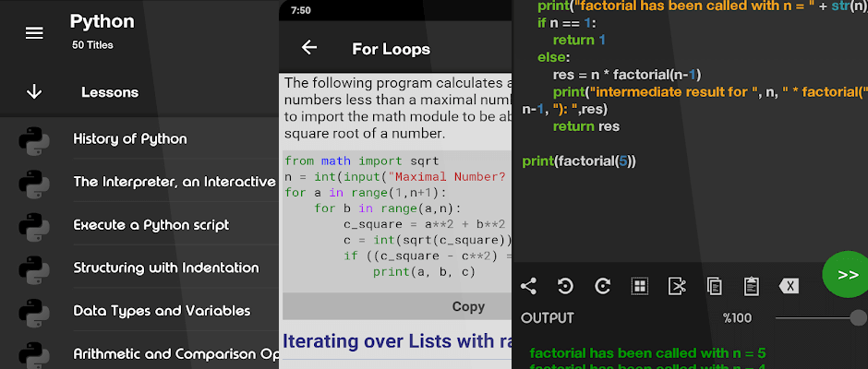Tap the 50 Titles subtitle
This screenshot has width=868, height=369.
(92, 45)
